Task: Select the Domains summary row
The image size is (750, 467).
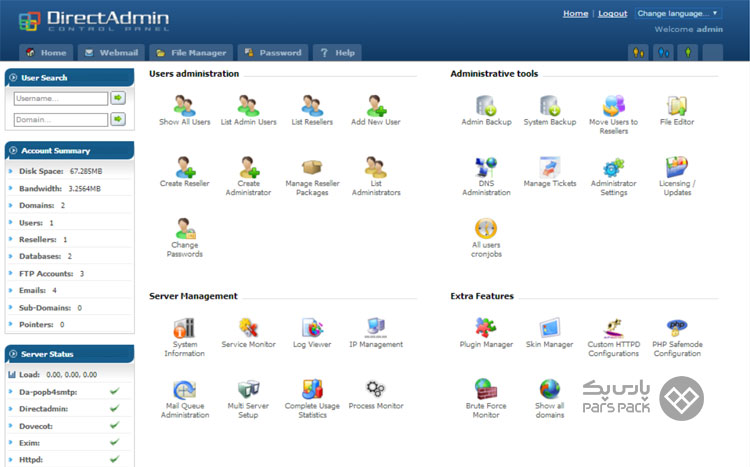Action: coord(70,205)
